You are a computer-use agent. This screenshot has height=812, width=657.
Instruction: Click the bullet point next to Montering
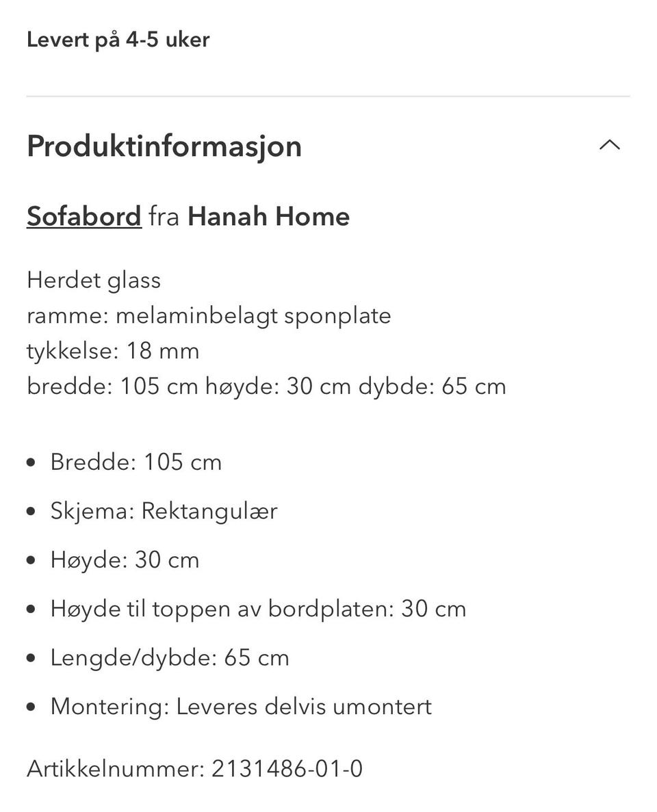point(31,707)
